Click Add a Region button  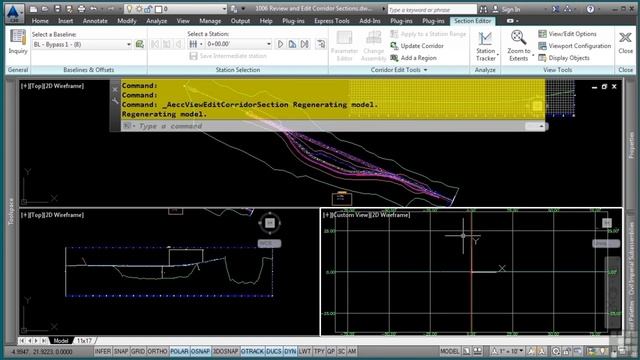[x=413, y=58]
